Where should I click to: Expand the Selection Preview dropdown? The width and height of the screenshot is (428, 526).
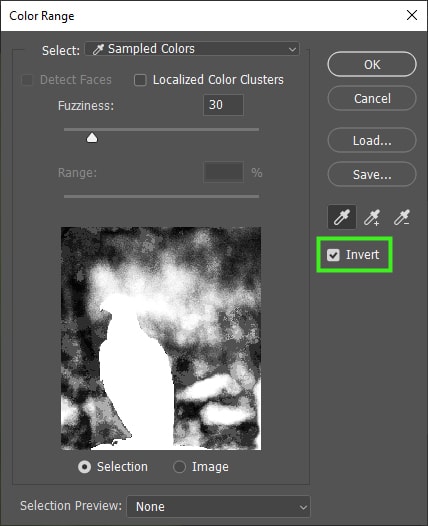(x=219, y=507)
